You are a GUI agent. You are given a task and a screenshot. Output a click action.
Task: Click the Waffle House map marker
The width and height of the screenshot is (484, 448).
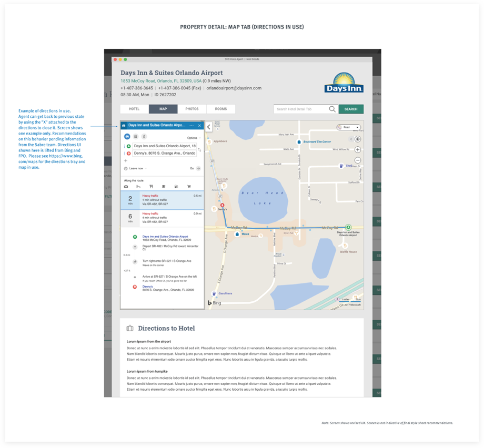pyautogui.click(x=345, y=246)
